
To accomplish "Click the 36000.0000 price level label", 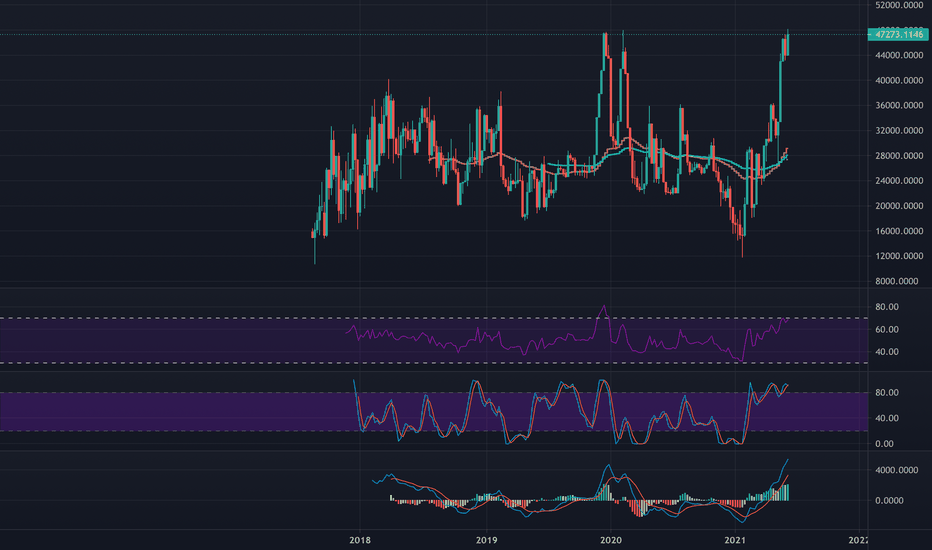I will pos(899,105).
